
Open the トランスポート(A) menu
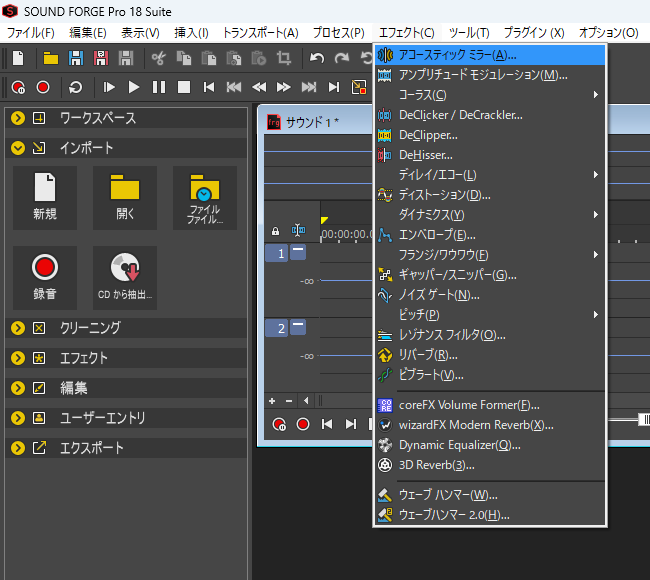pos(260,33)
